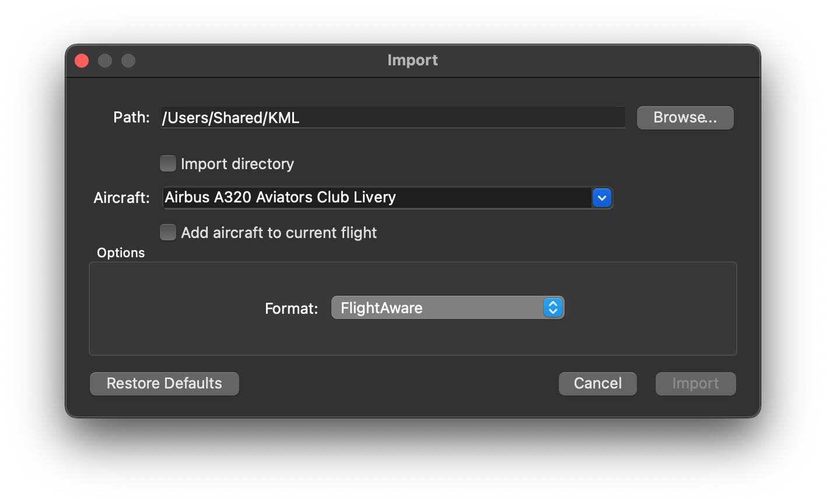Check the Add aircraft to current flight box
The height and width of the screenshot is (504, 826).
[168, 232]
